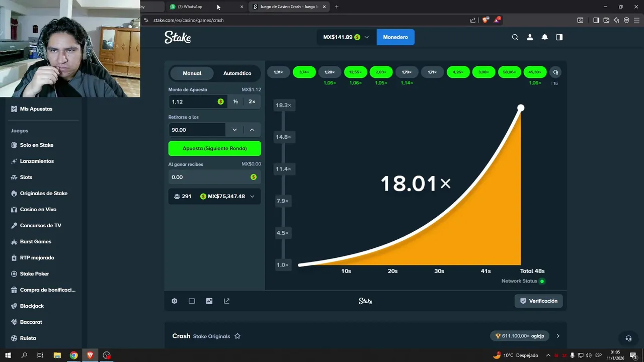Click the cashout field showing 90.00
The width and height of the screenshot is (644, 362).
click(197, 130)
